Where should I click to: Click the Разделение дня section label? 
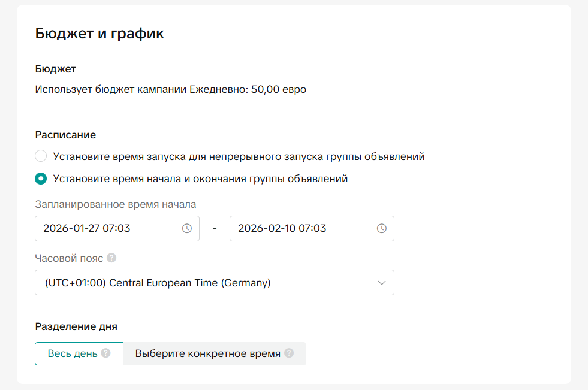coord(76,326)
